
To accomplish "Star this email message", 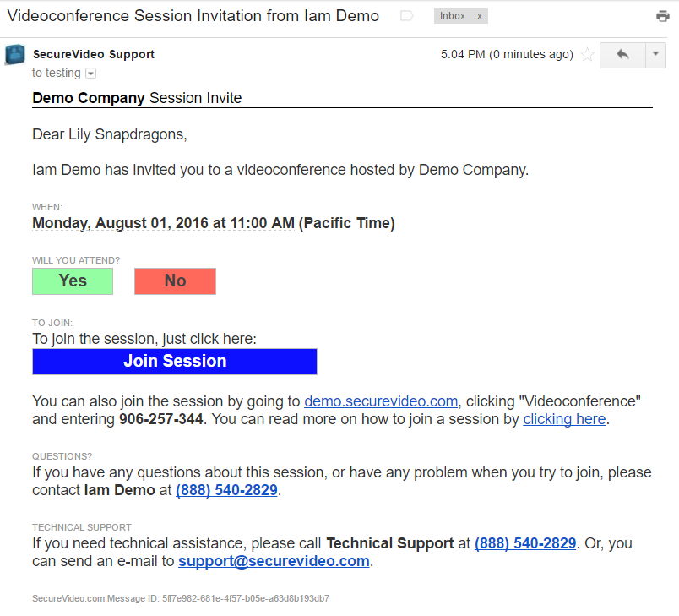I will point(588,55).
